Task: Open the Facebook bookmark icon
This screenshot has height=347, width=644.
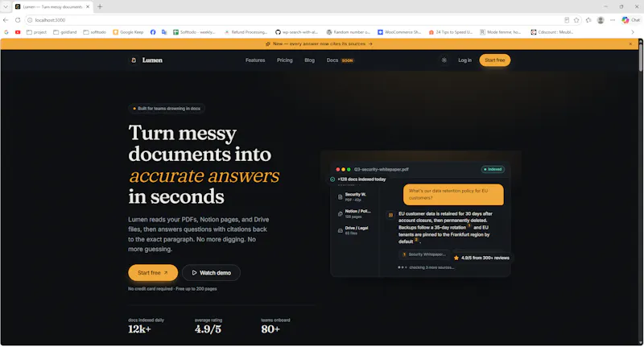Action: click(153, 32)
